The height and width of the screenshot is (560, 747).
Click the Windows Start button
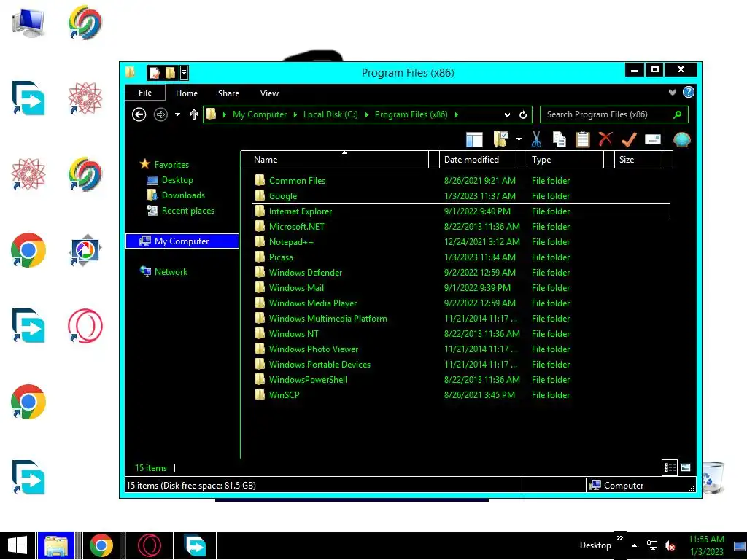[x=18, y=545]
